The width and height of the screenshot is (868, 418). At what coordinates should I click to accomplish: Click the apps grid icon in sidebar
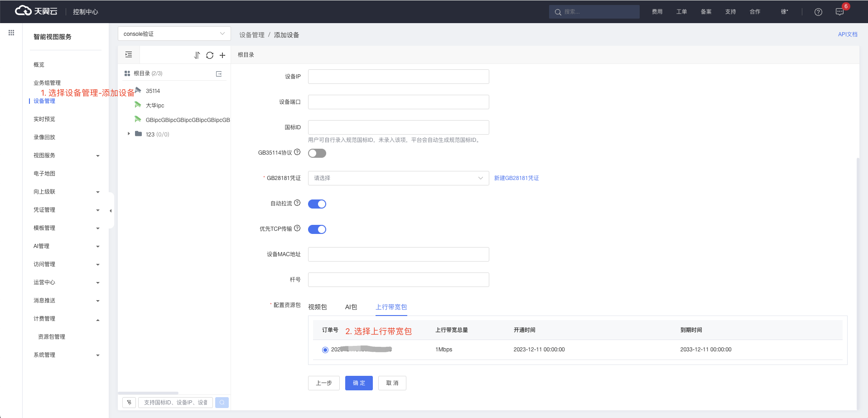click(11, 33)
